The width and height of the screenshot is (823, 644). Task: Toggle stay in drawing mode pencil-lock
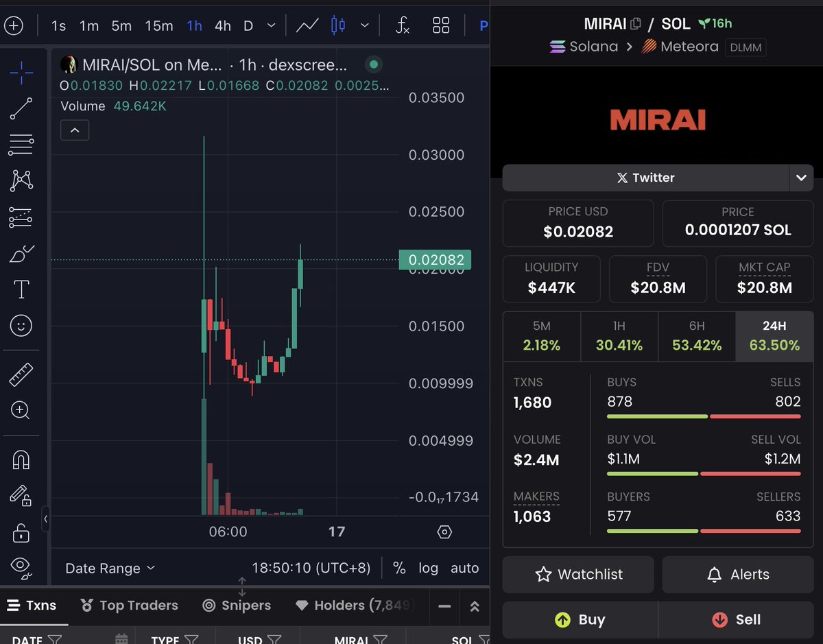(21, 496)
